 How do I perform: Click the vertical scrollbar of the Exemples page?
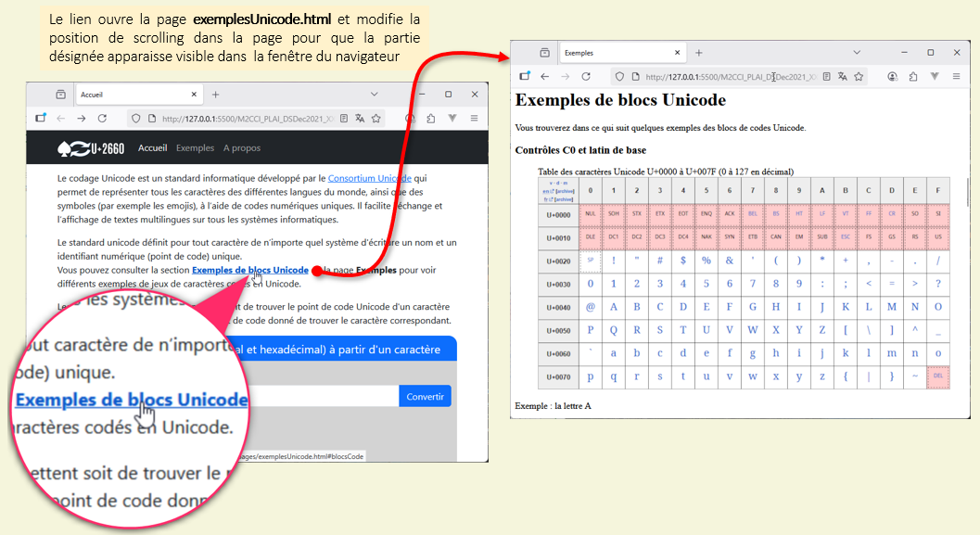[968, 190]
